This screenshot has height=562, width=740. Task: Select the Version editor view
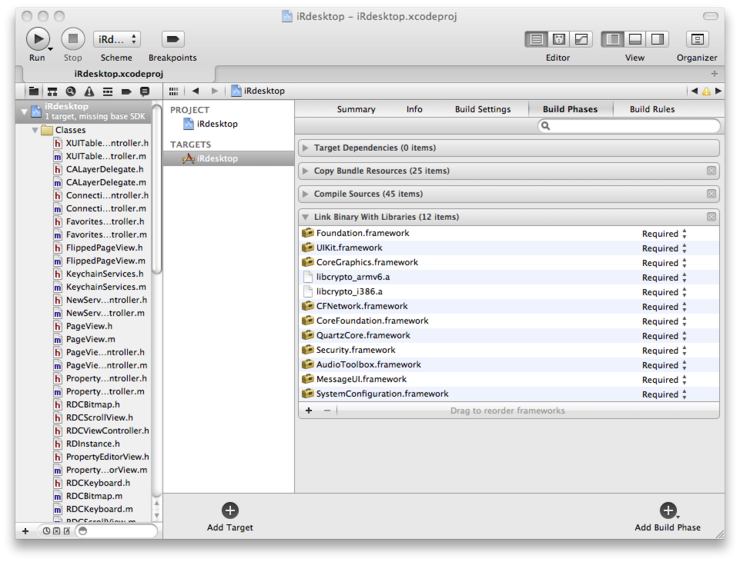(581, 39)
